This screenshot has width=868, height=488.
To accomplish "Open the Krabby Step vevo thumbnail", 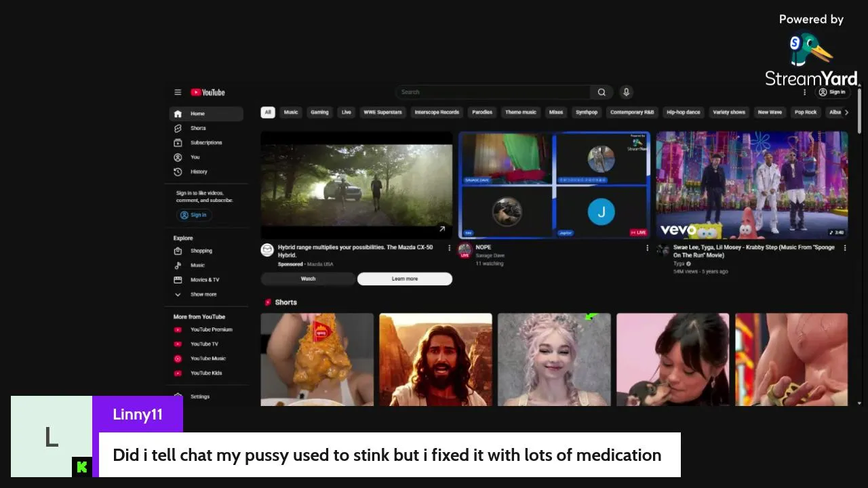I will coord(752,184).
